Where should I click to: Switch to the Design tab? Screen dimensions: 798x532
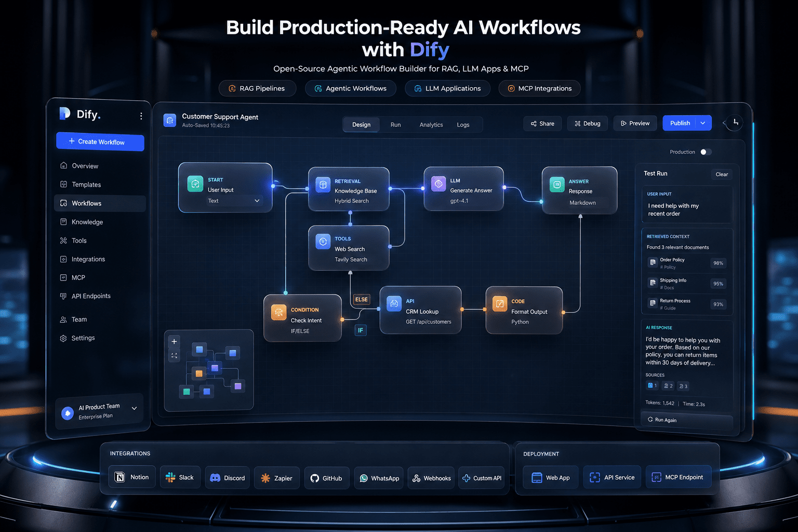tap(361, 125)
